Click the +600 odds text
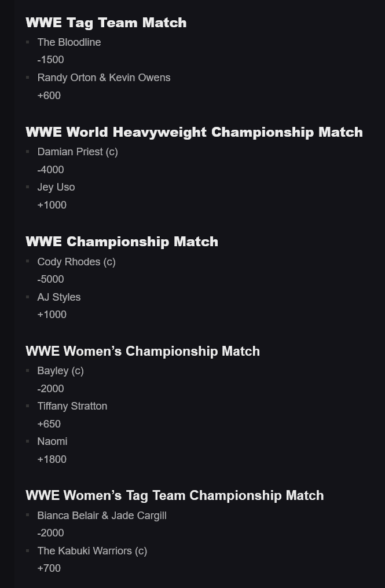385x588 pixels. coord(49,96)
